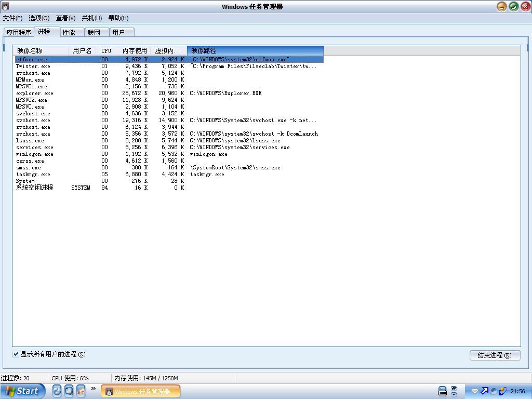The image size is (532, 399).
Task: Select the lsass.exe process row
Action: (169, 140)
